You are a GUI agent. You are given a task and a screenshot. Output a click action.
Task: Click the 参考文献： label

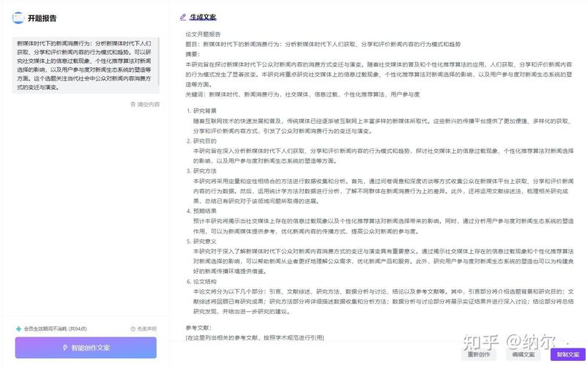pyautogui.click(x=198, y=328)
